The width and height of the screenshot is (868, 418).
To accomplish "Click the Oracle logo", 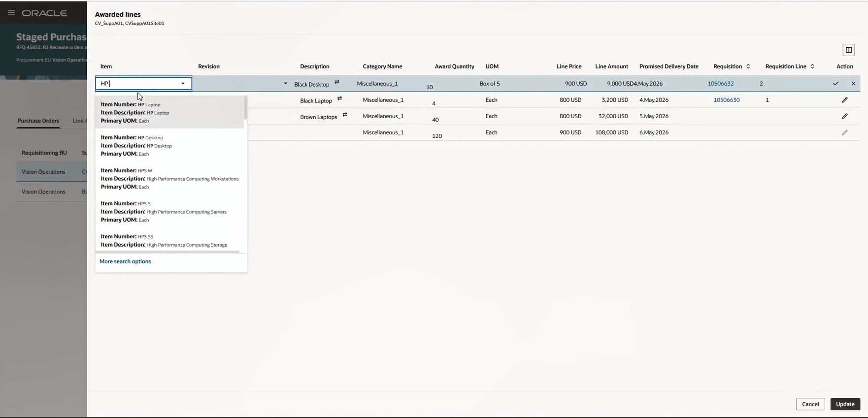I will click(x=44, y=13).
